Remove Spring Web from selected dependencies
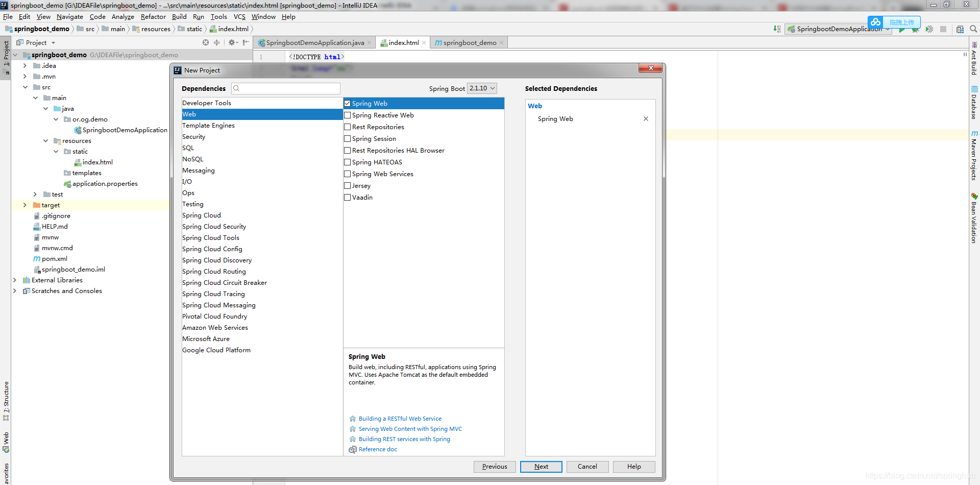This screenshot has width=980, height=485. (646, 118)
